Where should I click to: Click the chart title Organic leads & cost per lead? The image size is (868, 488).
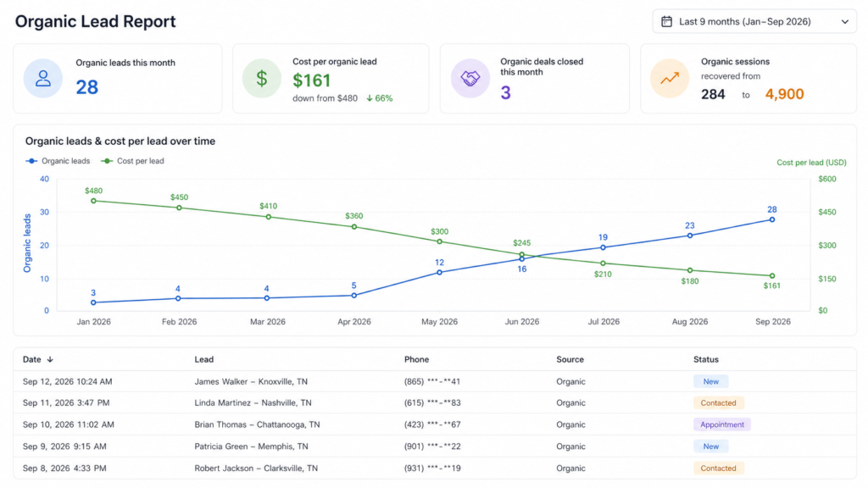pos(120,141)
